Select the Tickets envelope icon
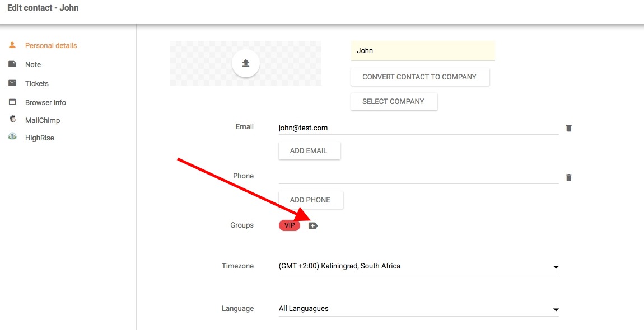 (12, 83)
